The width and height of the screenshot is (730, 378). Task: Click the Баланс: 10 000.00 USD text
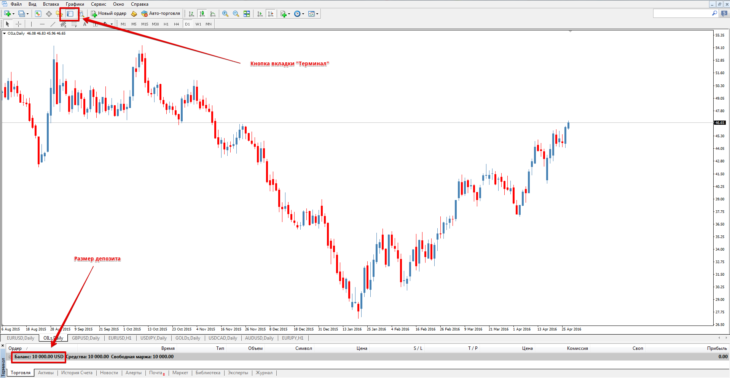pos(39,357)
